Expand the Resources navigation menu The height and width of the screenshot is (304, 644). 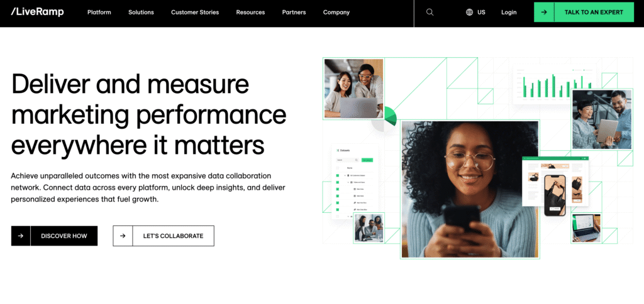pyautogui.click(x=250, y=13)
